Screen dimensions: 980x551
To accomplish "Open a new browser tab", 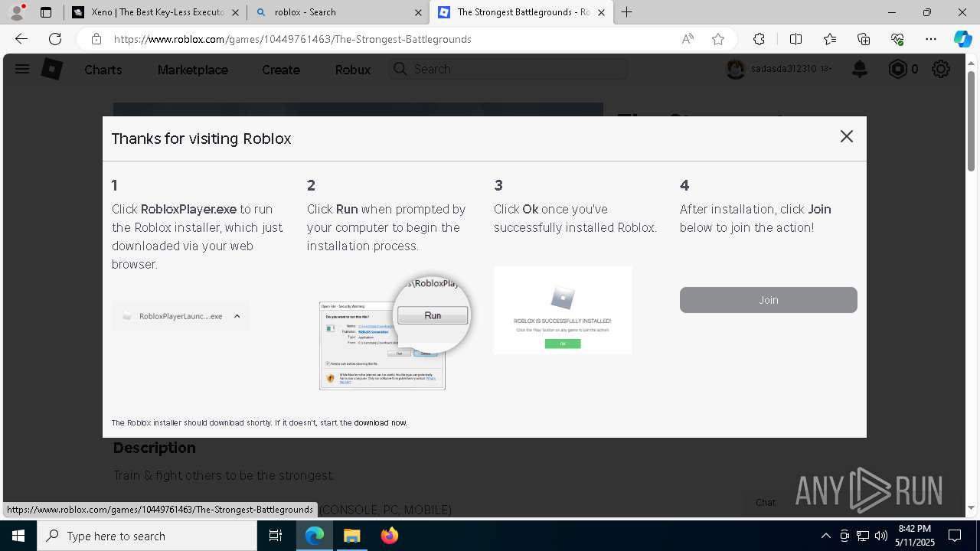I will coord(626,12).
